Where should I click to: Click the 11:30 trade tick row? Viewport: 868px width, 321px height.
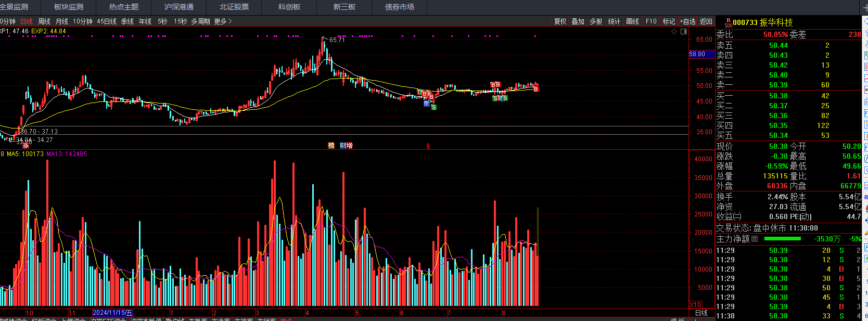click(x=788, y=316)
